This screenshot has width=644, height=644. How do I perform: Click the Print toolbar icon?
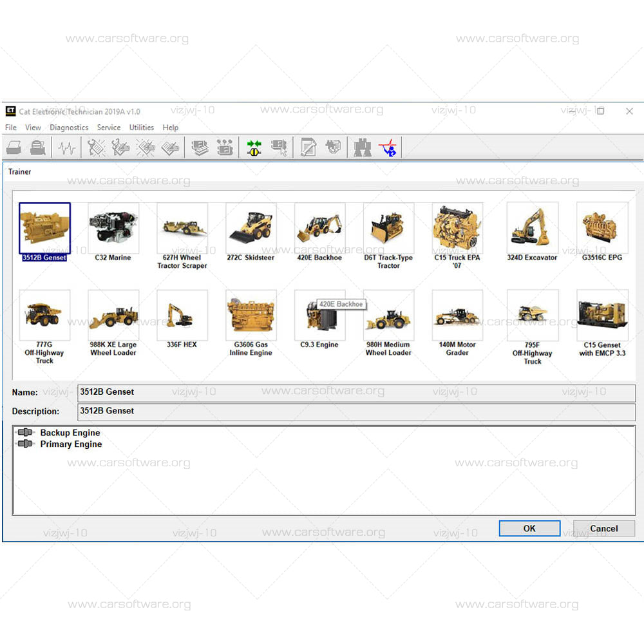pyautogui.click(x=14, y=147)
